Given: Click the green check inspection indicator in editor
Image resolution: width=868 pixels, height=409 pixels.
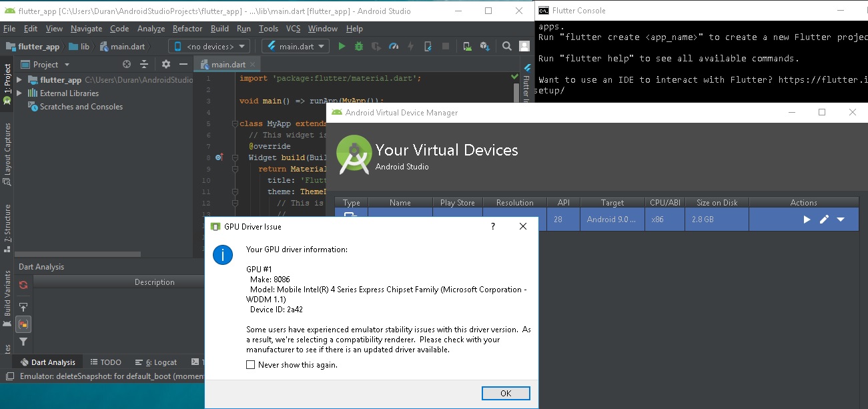Looking at the screenshot, I should pyautogui.click(x=514, y=77).
